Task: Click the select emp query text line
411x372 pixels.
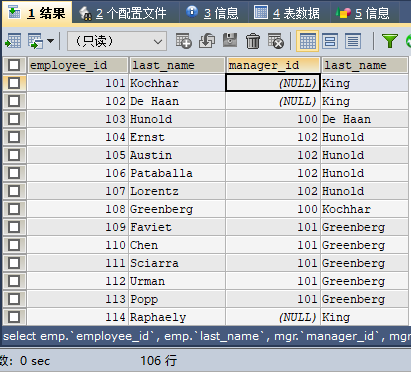Action: (207, 336)
